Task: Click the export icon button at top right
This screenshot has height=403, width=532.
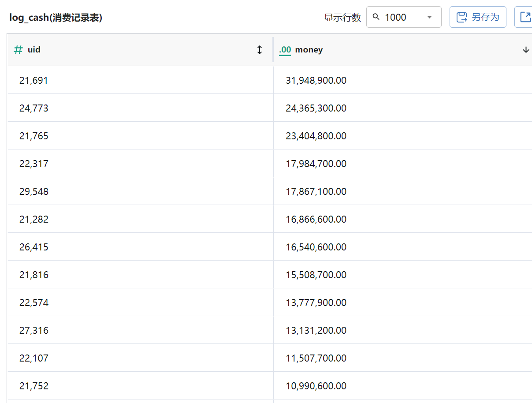Action: pos(525,17)
